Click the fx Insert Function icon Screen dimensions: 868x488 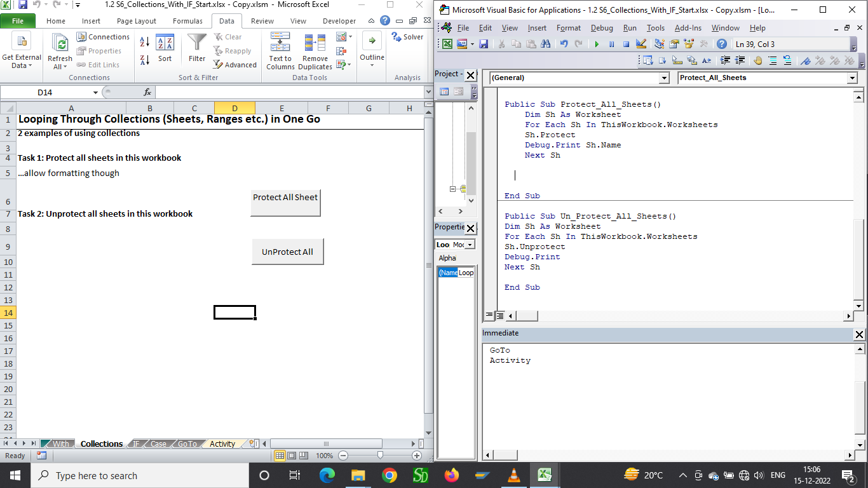point(147,92)
